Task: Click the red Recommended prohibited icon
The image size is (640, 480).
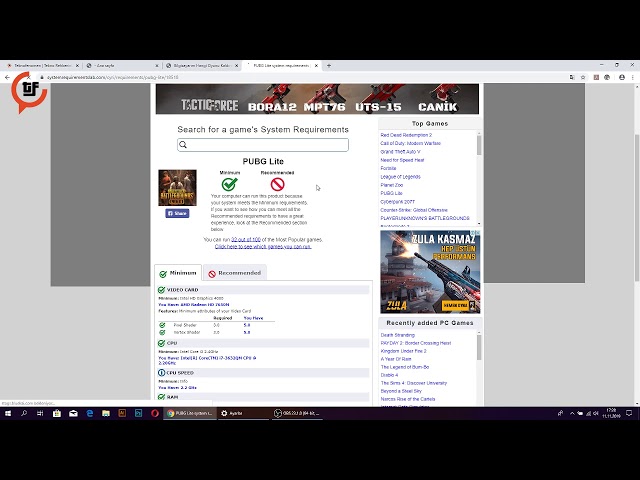Action: pyautogui.click(x=277, y=184)
